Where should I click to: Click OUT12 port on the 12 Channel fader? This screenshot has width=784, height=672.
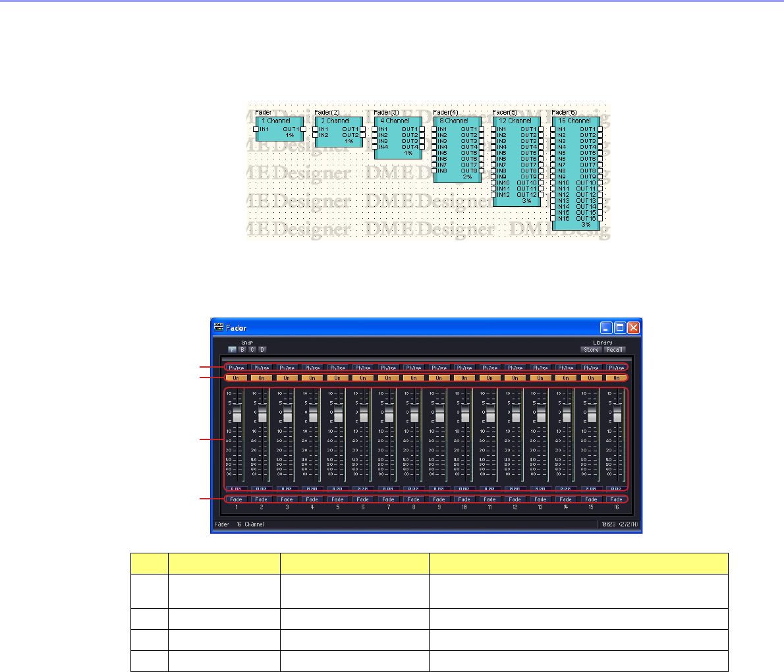(540, 194)
